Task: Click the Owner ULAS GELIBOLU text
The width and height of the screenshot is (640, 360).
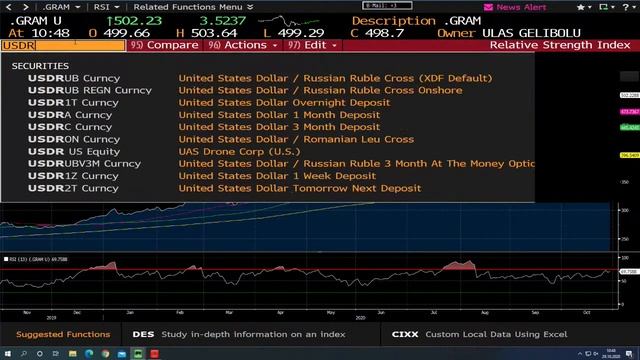Action: coord(509,33)
